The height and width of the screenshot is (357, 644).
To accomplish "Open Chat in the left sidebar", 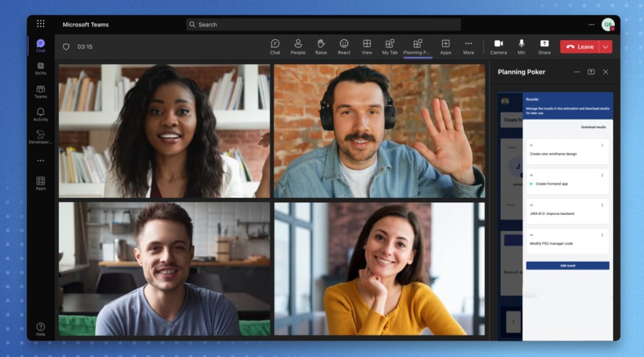I will click(41, 46).
